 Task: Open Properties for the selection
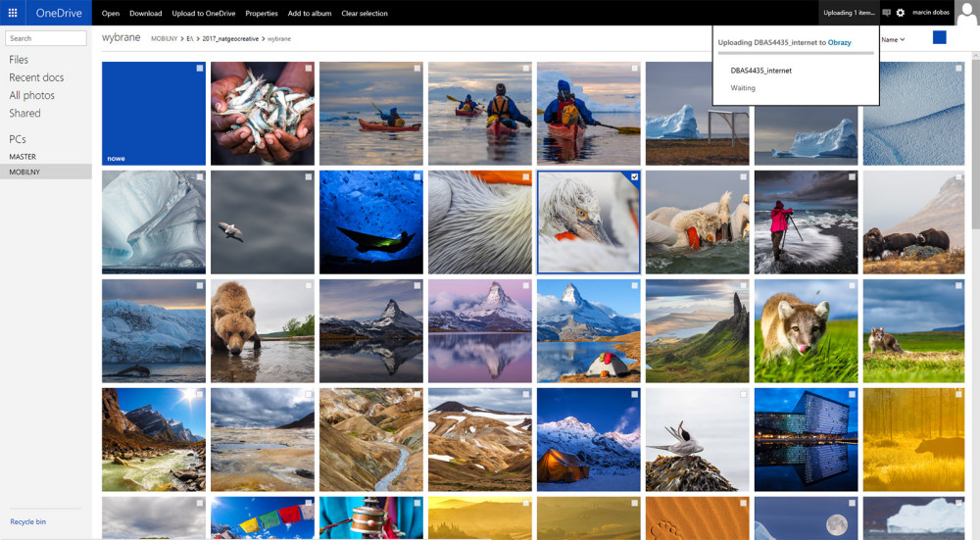pos(262,13)
